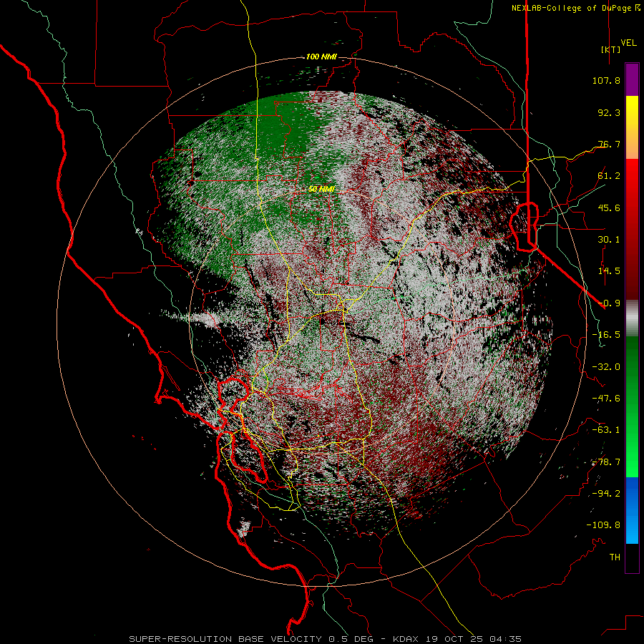The height and width of the screenshot is (644, 644).
Task: Click the [KT] units label
Action: point(610,49)
